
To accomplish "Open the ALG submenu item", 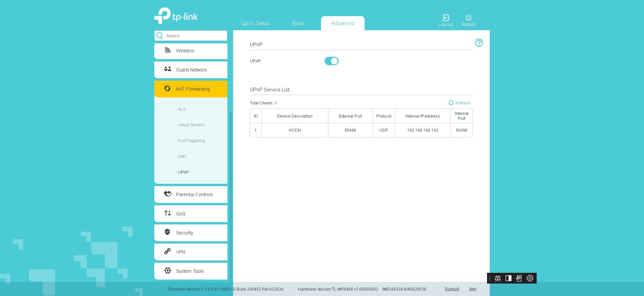I will (x=181, y=109).
